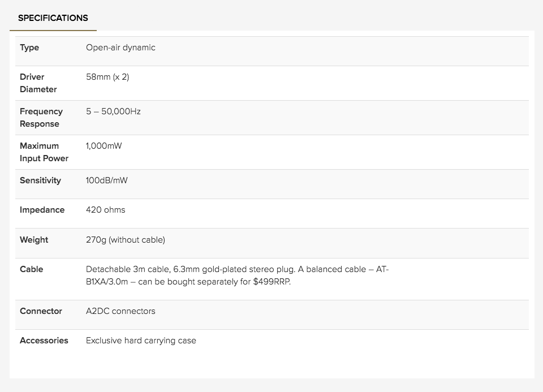Click the Weight row label
The image size is (543, 392).
(x=34, y=240)
